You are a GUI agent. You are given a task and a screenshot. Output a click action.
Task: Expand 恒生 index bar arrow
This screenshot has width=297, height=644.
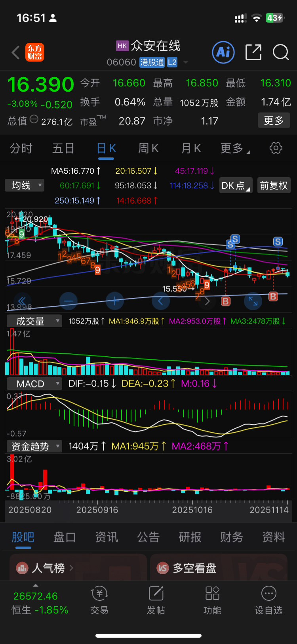tap(36, 586)
